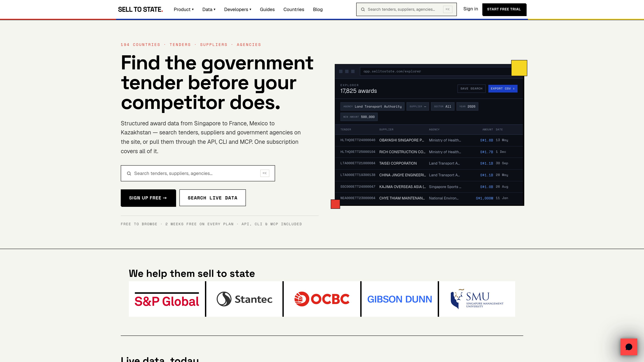Focus the hero search tenders field

tap(198, 173)
